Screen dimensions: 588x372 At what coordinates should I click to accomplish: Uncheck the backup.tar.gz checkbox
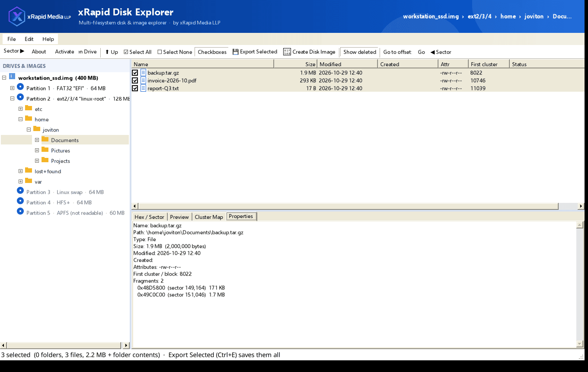coord(135,73)
